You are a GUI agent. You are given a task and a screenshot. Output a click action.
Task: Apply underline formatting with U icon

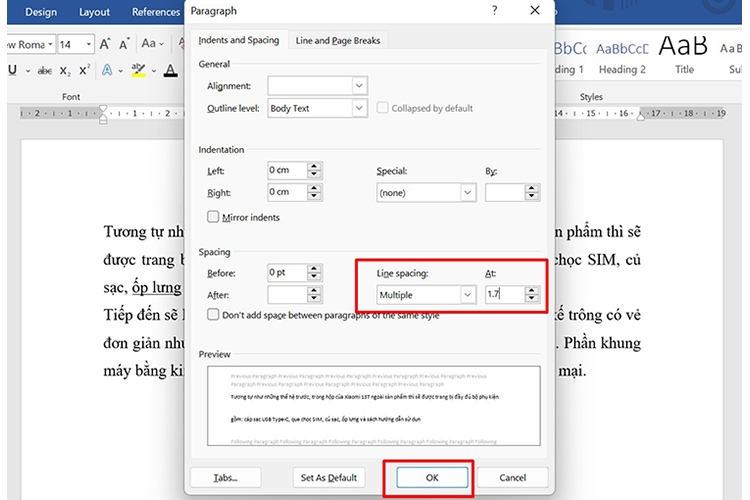pyautogui.click(x=13, y=70)
